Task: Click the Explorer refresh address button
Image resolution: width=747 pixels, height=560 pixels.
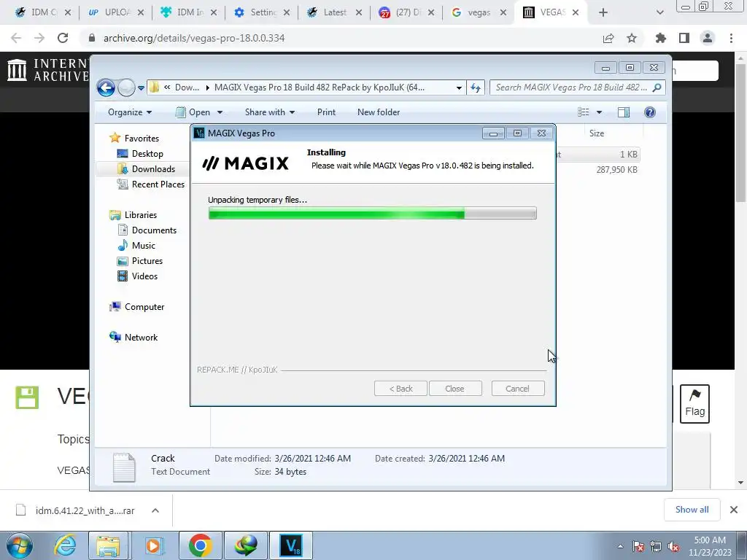Action: pos(476,87)
